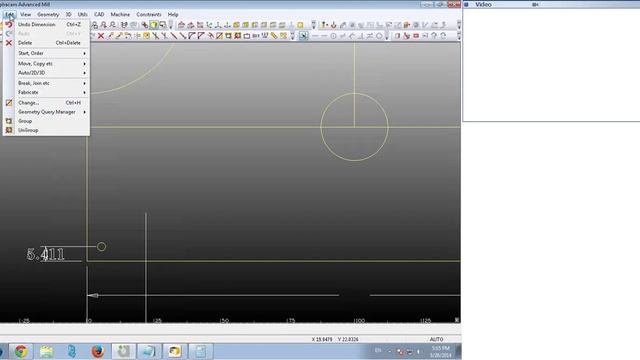The image size is (640, 360).
Task: Click the first zoom magnifier toolbar icon
Action: 94,25
